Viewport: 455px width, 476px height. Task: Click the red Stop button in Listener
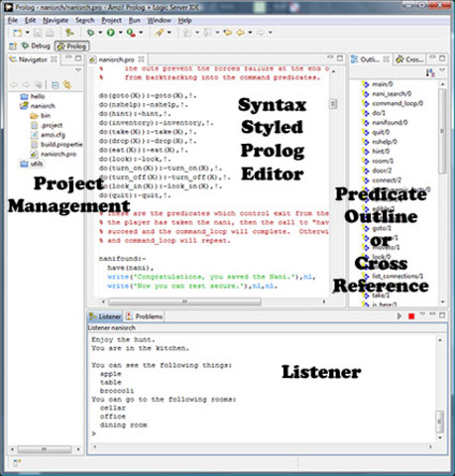click(411, 316)
